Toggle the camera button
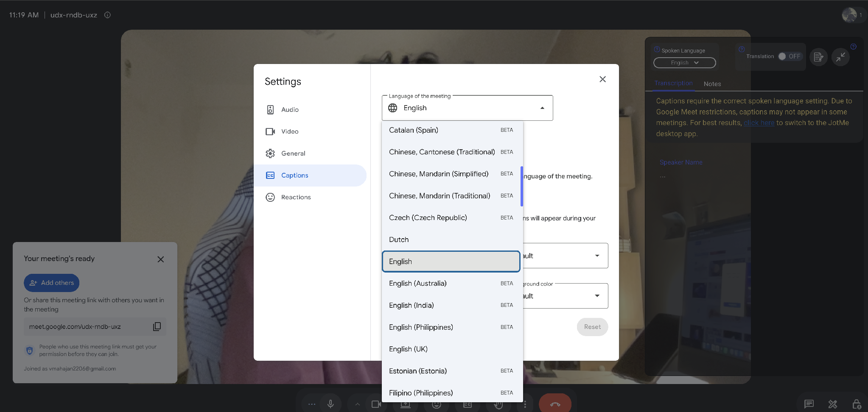This screenshot has height=412, width=868. click(376, 404)
